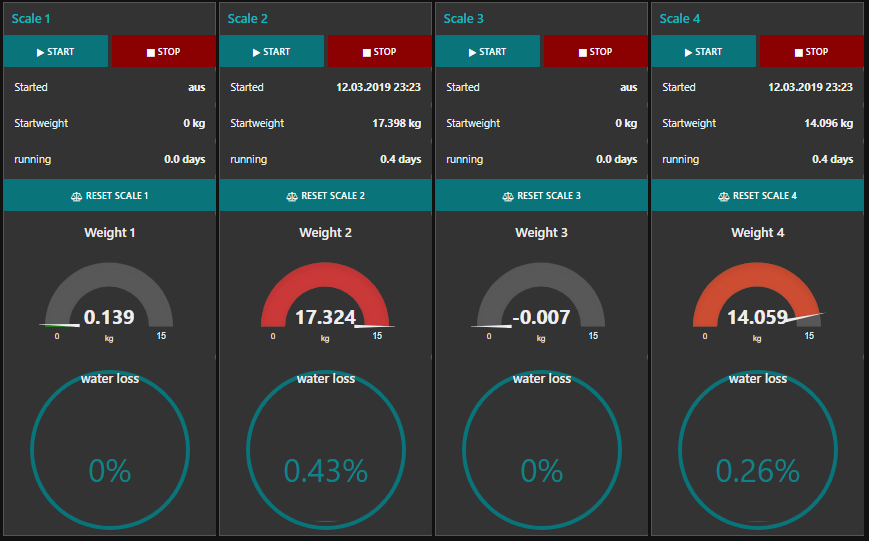Click the play triangle icon on Scale 2 START

257,53
